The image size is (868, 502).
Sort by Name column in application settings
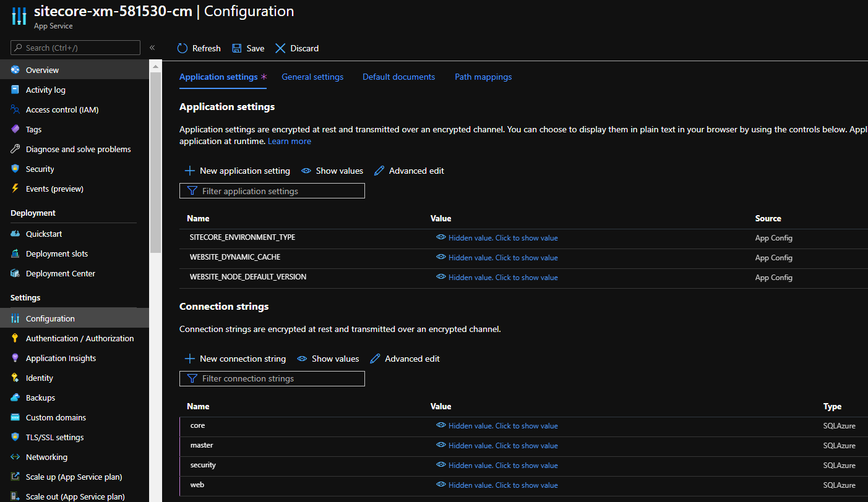click(x=198, y=218)
